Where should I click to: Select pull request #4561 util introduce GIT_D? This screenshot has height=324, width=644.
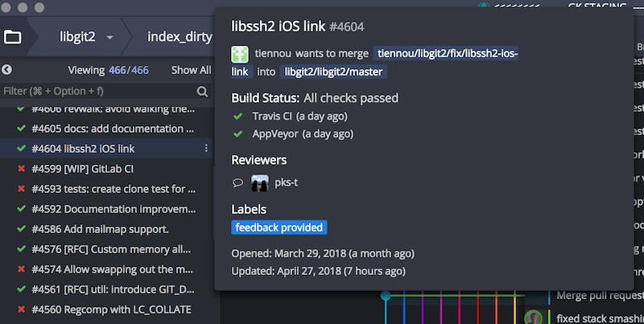(x=106, y=289)
